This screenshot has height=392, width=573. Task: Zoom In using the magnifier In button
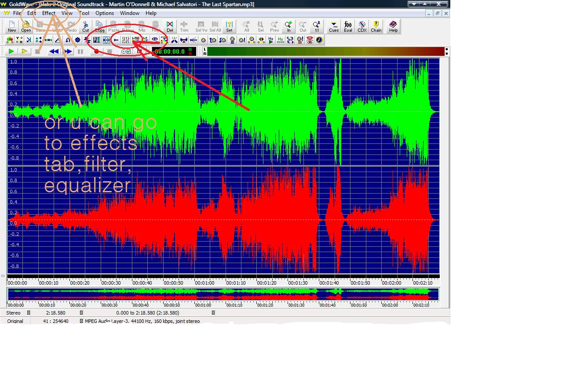[288, 27]
